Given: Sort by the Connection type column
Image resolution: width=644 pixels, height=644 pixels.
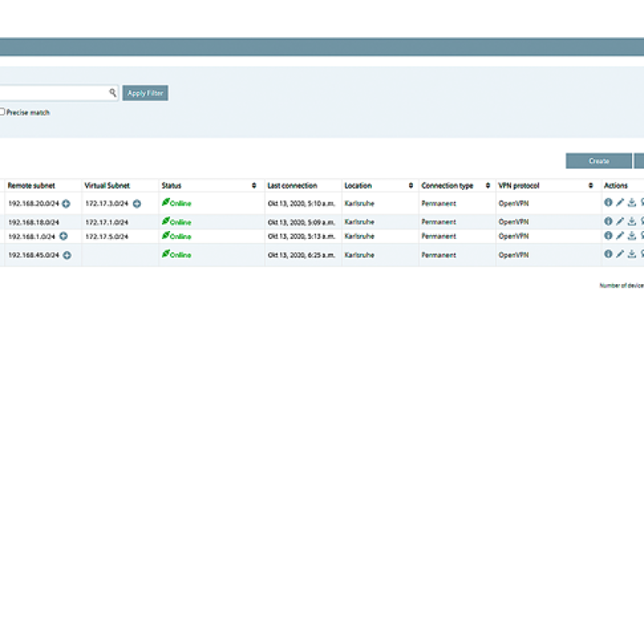Looking at the screenshot, I should pos(488,186).
